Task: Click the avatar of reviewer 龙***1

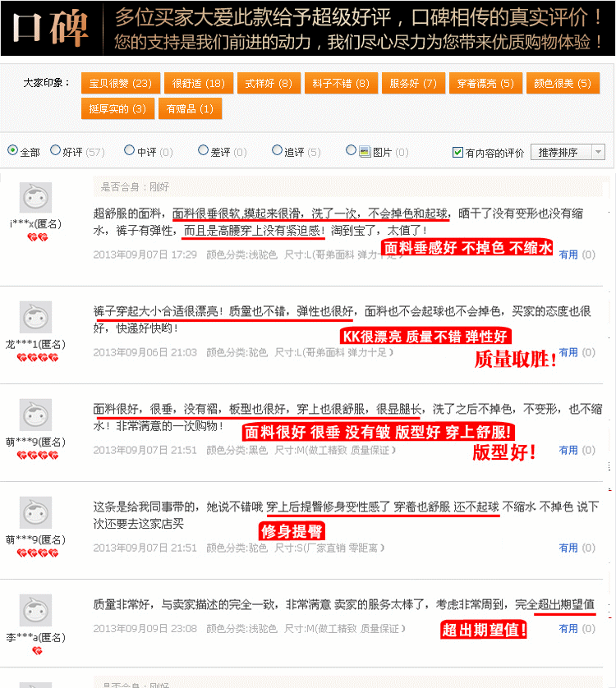Action: [35, 317]
